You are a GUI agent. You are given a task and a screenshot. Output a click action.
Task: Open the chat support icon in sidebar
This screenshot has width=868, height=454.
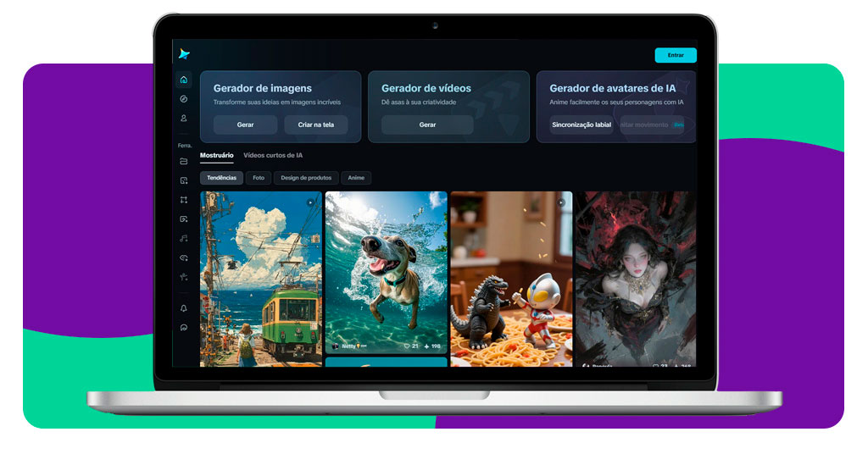184,327
